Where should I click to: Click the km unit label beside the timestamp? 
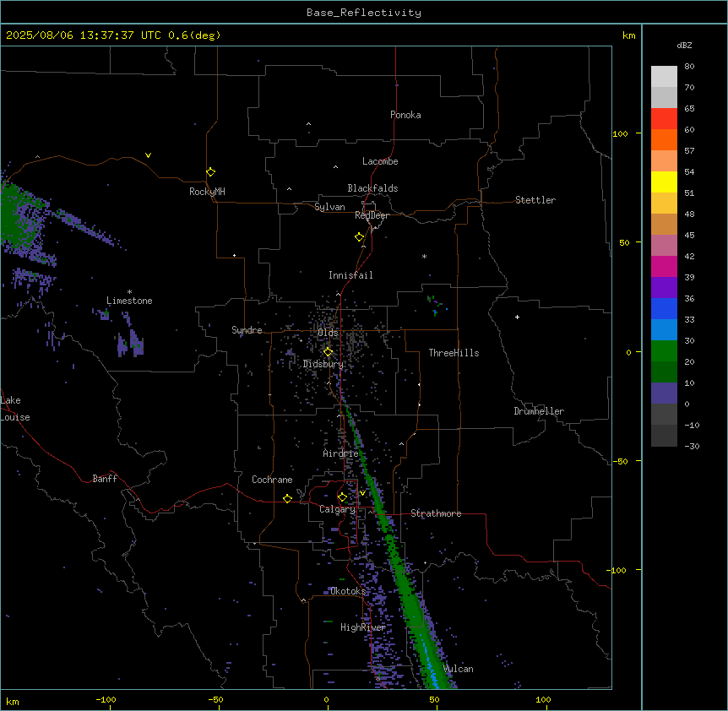(x=628, y=35)
